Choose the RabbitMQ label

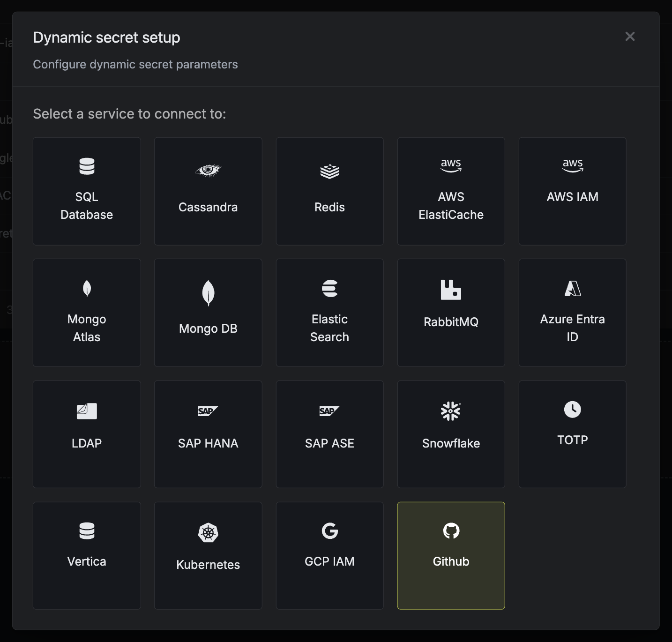451,322
